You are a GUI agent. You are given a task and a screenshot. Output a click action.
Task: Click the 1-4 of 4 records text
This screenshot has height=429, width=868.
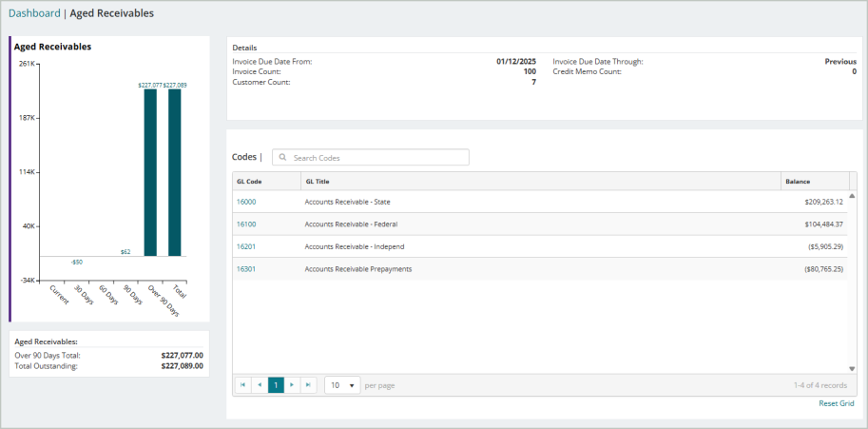point(820,385)
